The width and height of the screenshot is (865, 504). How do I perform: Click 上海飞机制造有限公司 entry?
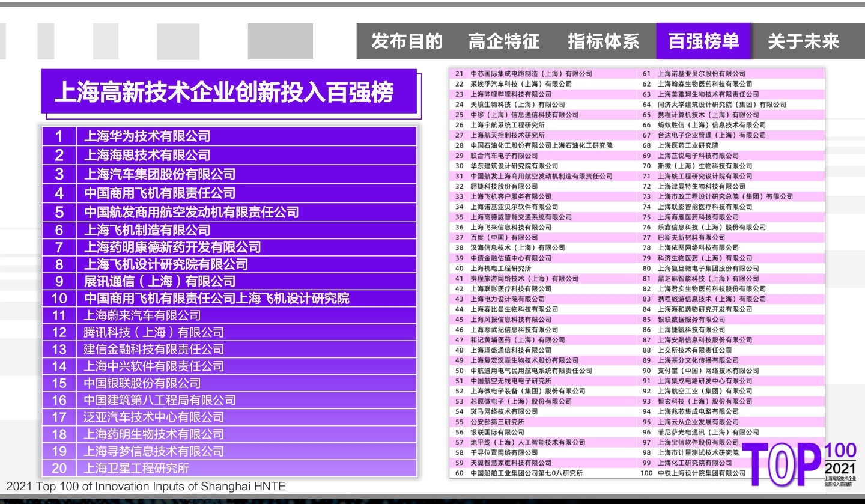coord(229,230)
